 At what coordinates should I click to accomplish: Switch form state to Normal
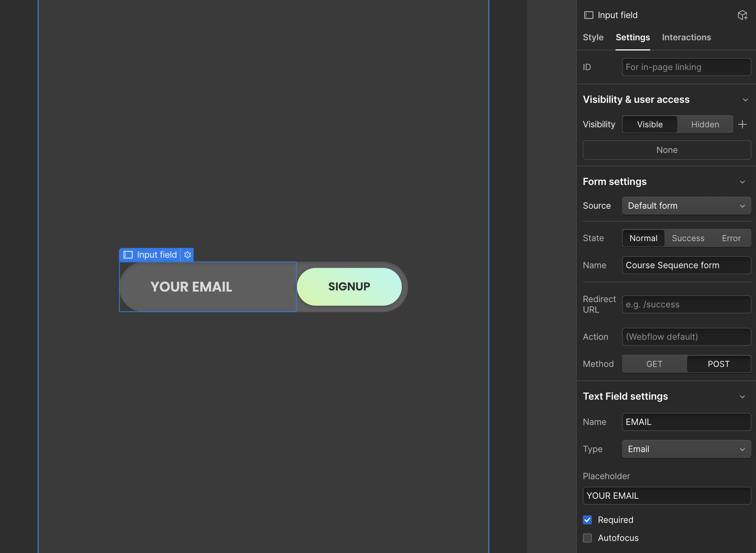coord(643,238)
